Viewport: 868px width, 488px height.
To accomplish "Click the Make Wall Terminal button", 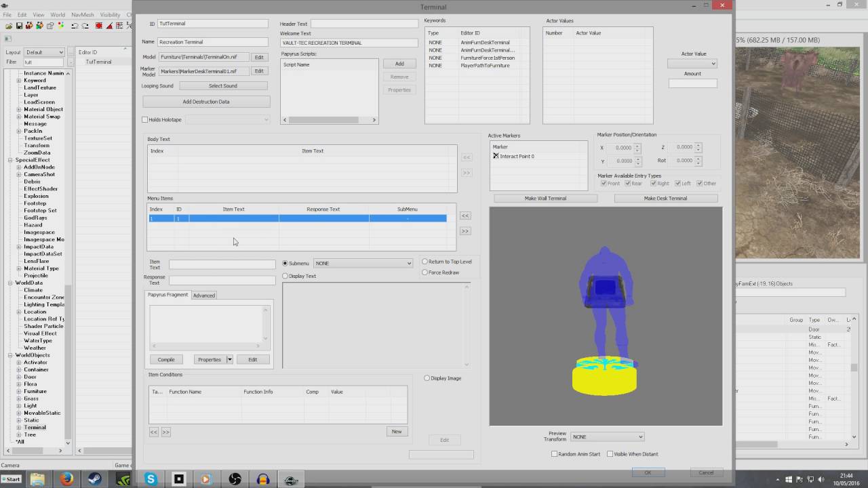I will click(545, 199).
